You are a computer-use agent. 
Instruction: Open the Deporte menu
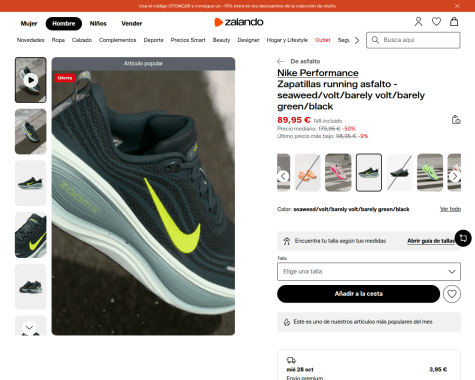153,40
